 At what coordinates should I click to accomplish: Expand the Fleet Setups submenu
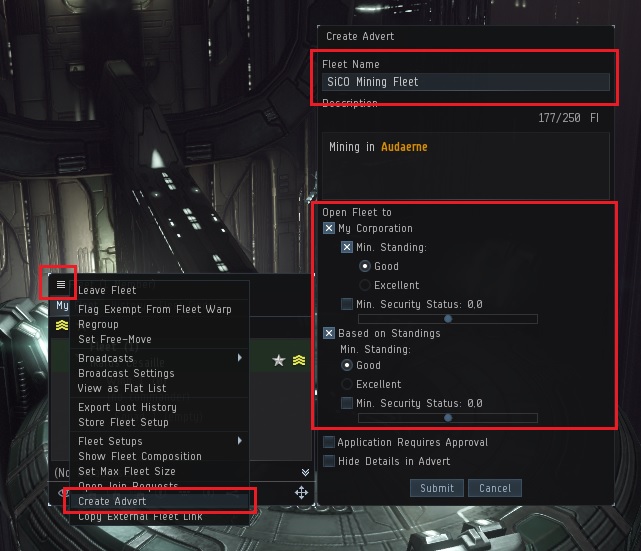point(160,441)
